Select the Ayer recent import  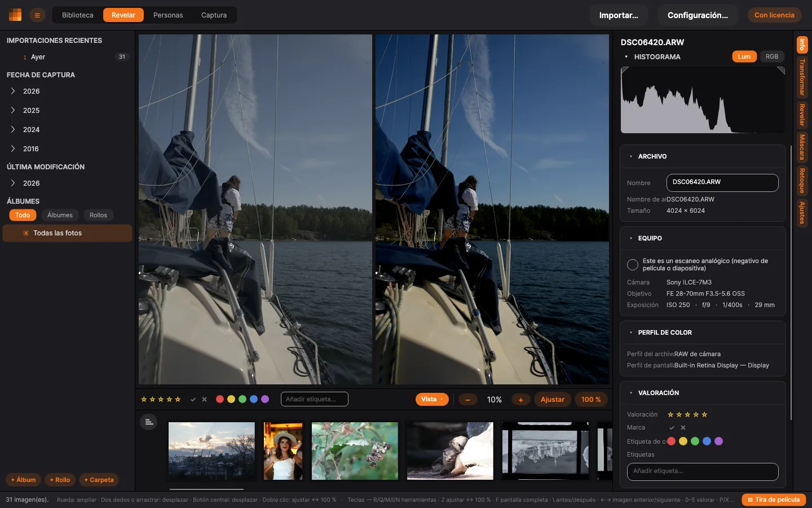[x=67, y=57]
